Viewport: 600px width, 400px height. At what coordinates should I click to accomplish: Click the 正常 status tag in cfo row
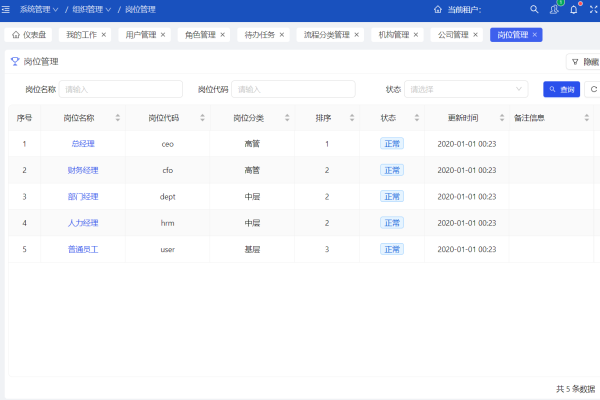(x=392, y=170)
